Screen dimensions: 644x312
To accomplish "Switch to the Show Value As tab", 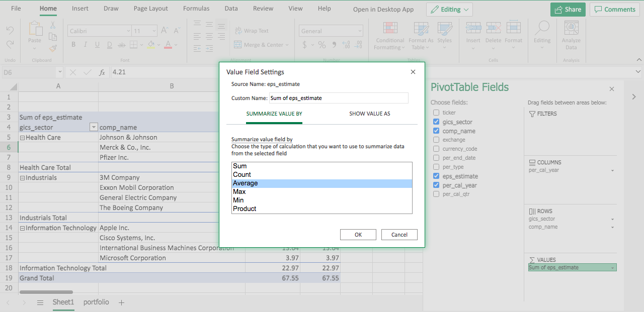I will [x=369, y=114].
